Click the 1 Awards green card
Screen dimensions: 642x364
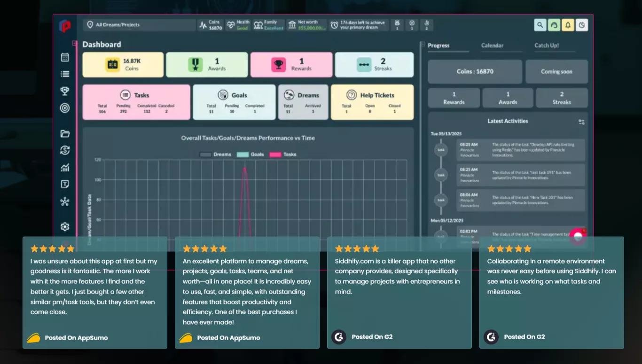[207, 65]
